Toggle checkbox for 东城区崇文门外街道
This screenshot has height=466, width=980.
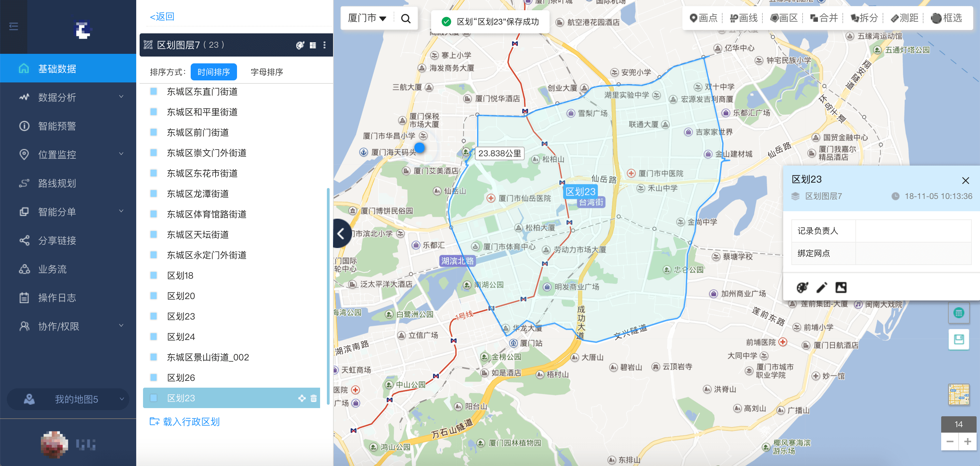[154, 153]
